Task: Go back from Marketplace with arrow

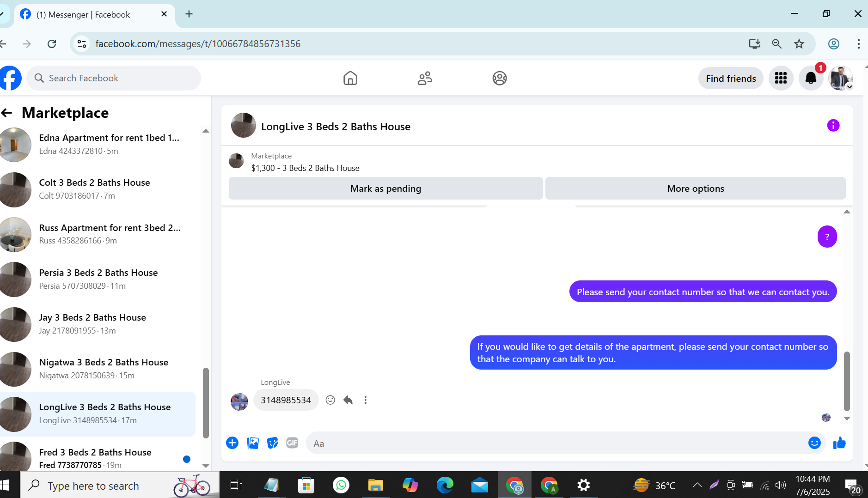Action: (x=6, y=112)
